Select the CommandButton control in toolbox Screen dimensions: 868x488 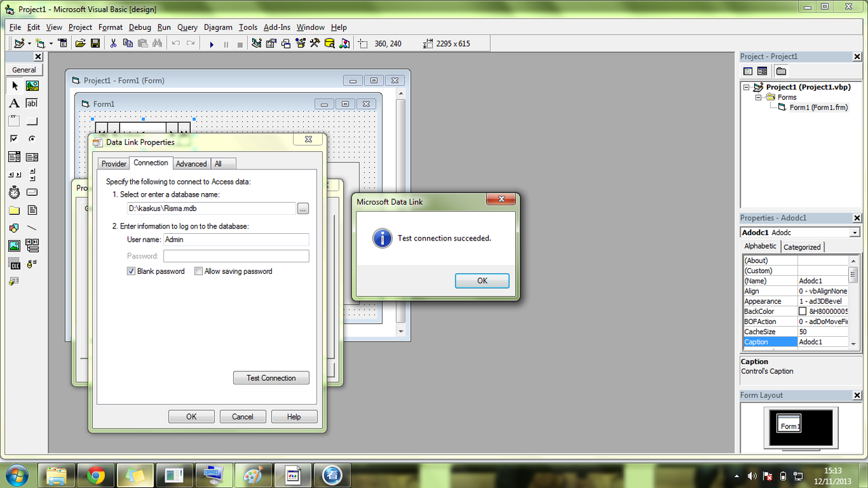click(32, 121)
